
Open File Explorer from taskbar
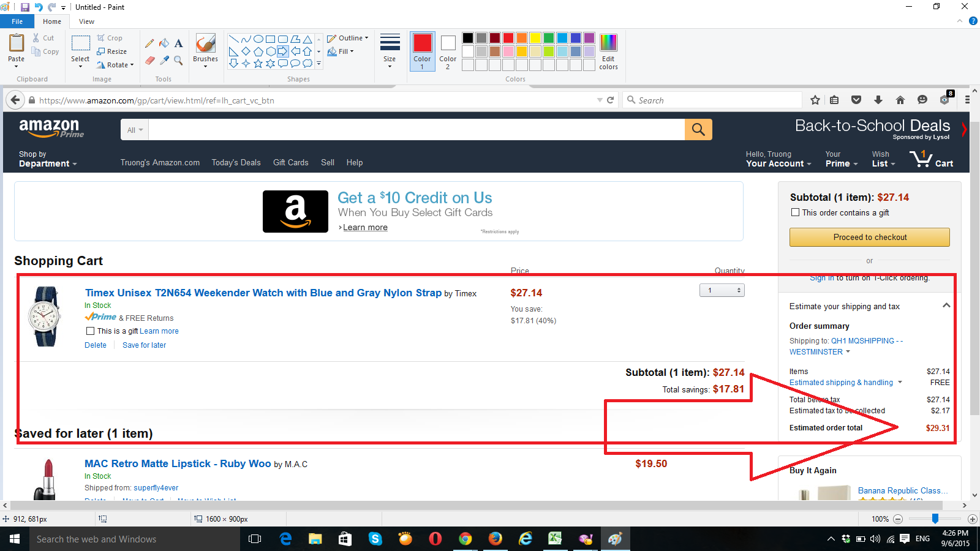click(x=315, y=539)
